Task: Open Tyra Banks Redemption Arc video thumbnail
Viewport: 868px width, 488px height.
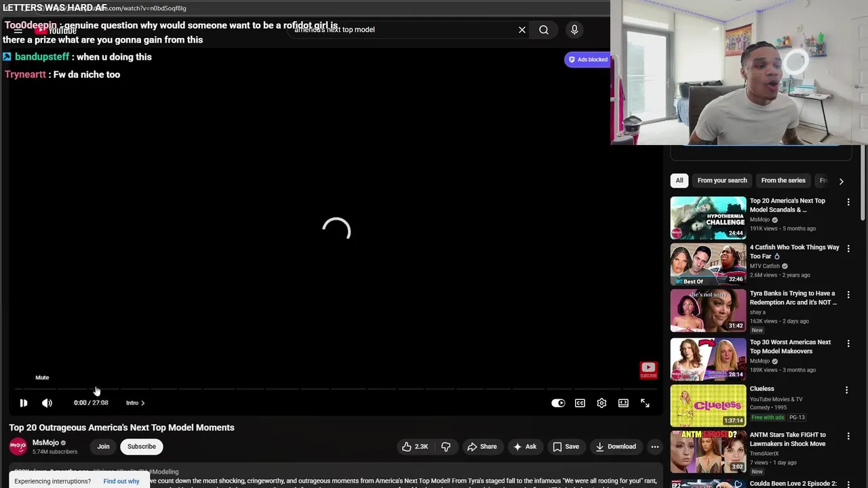Action: pos(708,310)
